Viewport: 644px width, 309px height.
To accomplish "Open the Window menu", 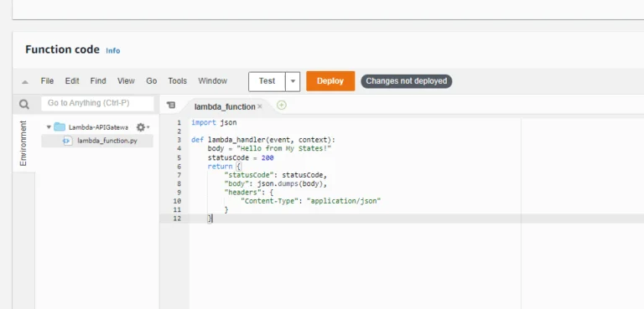I will pyautogui.click(x=213, y=81).
